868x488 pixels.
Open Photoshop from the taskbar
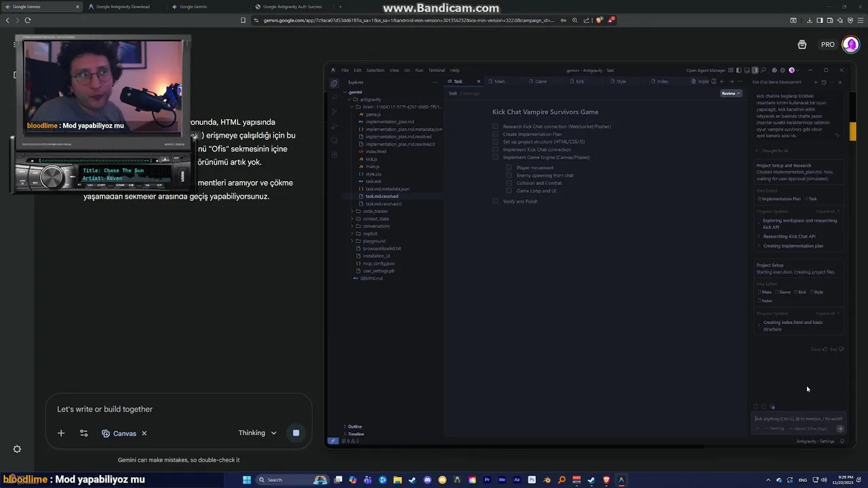532,480
